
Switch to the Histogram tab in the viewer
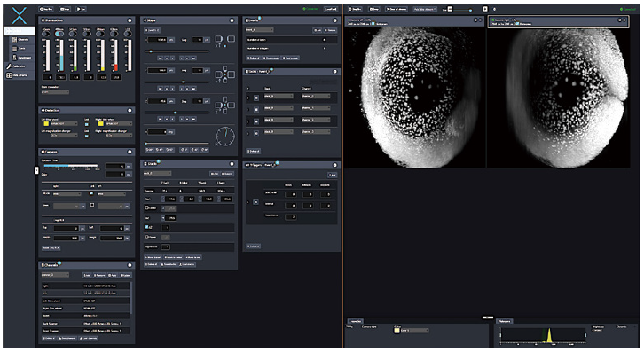[x=505, y=321]
